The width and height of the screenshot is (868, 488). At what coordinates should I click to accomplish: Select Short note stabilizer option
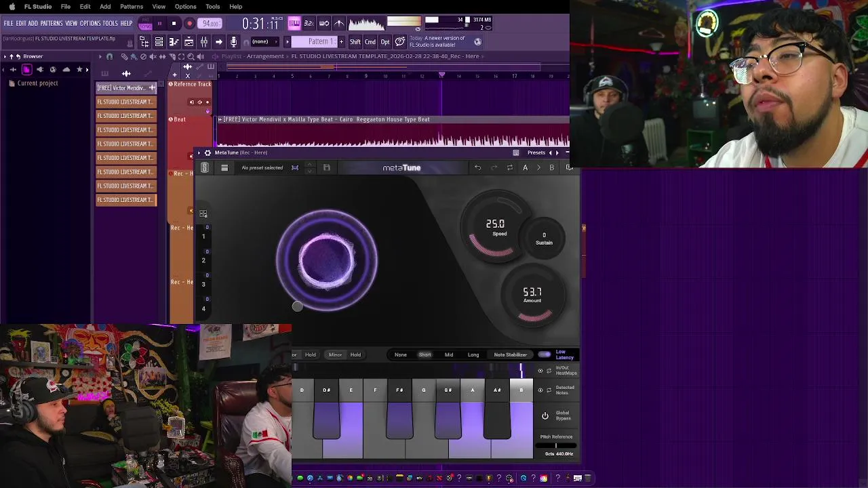(425, 354)
